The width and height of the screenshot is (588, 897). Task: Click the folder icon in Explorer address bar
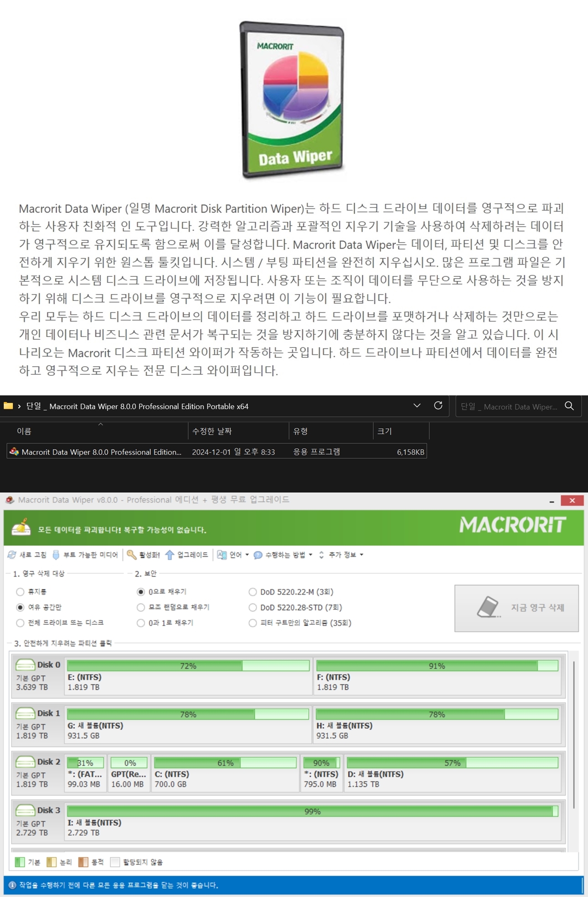pyautogui.click(x=8, y=405)
